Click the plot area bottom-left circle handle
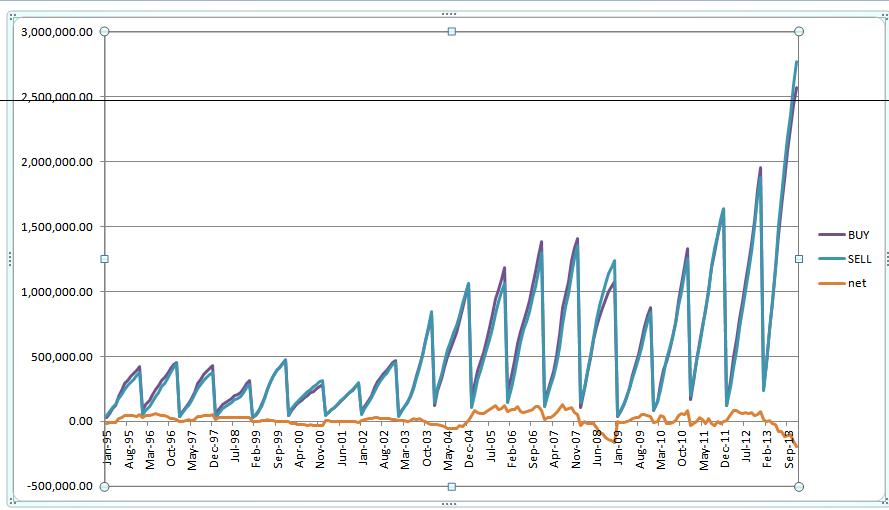The width and height of the screenshot is (889, 510). (104, 486)
